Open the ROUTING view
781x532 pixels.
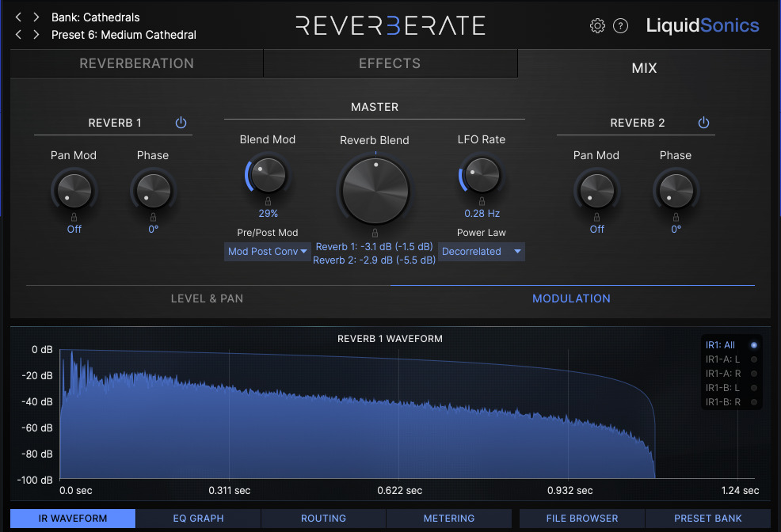pyautogui.click(x=323, y=518)
